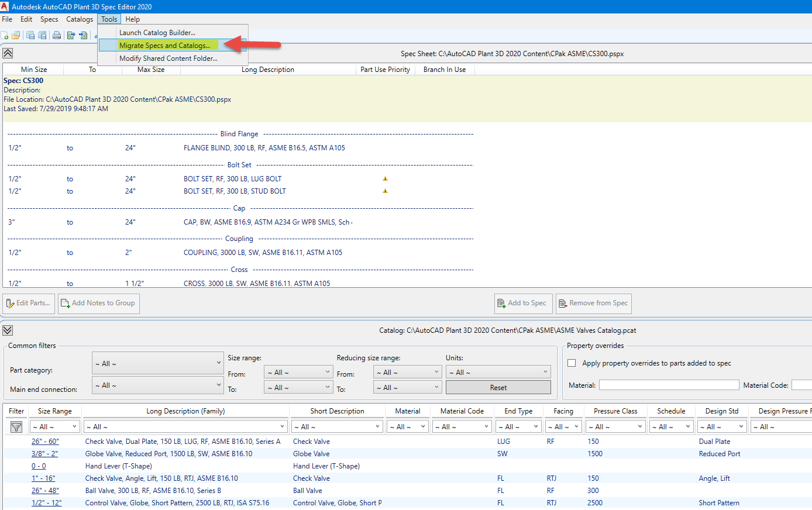The height and width of the screenshot is (510, 812).
Task: Click the funnel filter icon in catalog grid
Action: pos(16,427)
